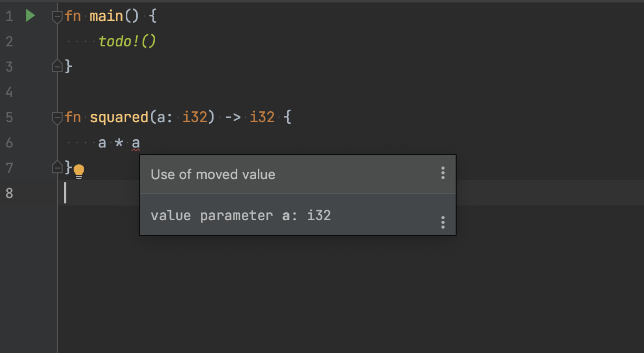This screenshot has width=644, height=353.
Task: Click line number 1 in the gutter
Action: click(x=8, y=15)
